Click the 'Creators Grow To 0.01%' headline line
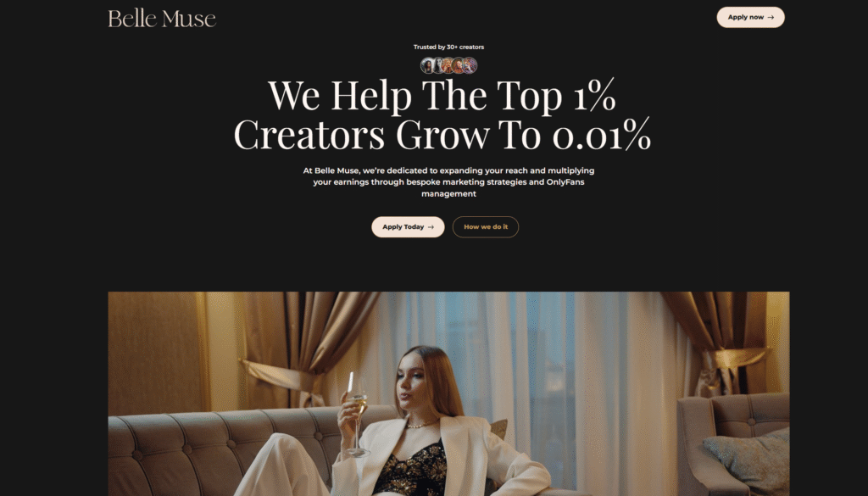 click(x=442, y=135)
